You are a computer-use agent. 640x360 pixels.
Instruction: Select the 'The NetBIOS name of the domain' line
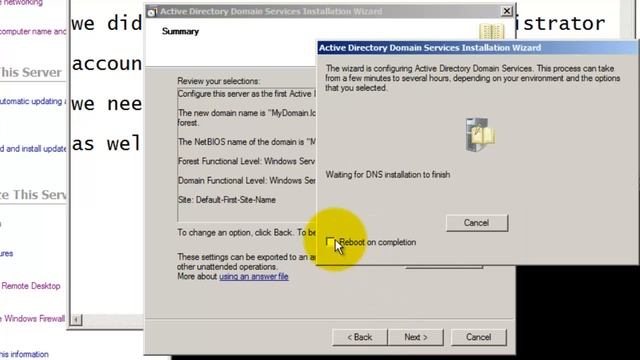point(247,142)
